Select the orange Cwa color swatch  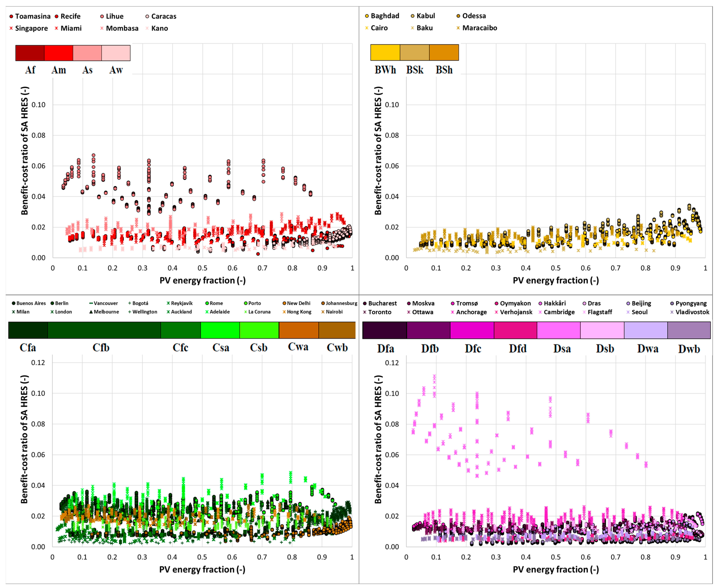click(x=298, y=330)
